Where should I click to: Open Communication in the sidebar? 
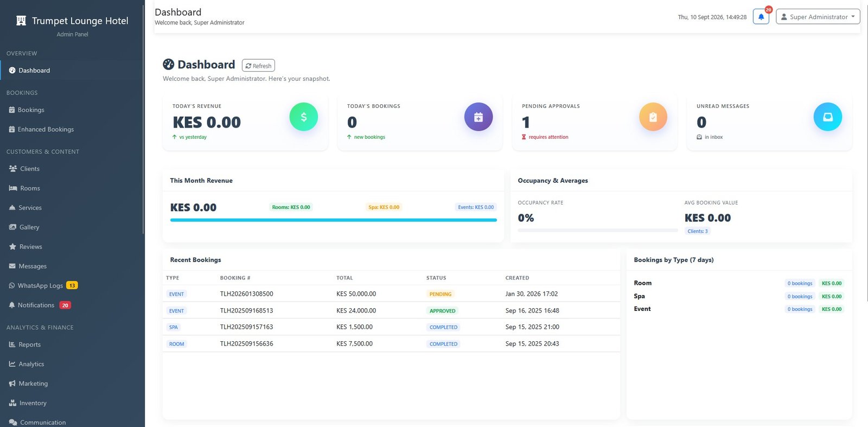pos(72,422)
